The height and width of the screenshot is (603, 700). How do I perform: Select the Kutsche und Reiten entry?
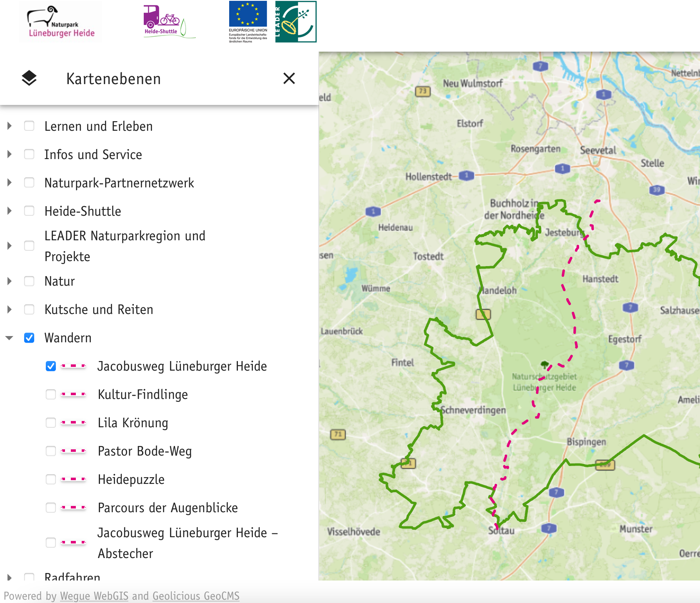tap(99, 309)
